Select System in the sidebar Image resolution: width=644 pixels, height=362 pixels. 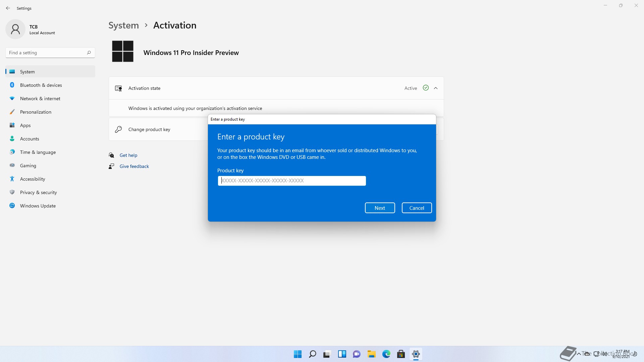50,72
